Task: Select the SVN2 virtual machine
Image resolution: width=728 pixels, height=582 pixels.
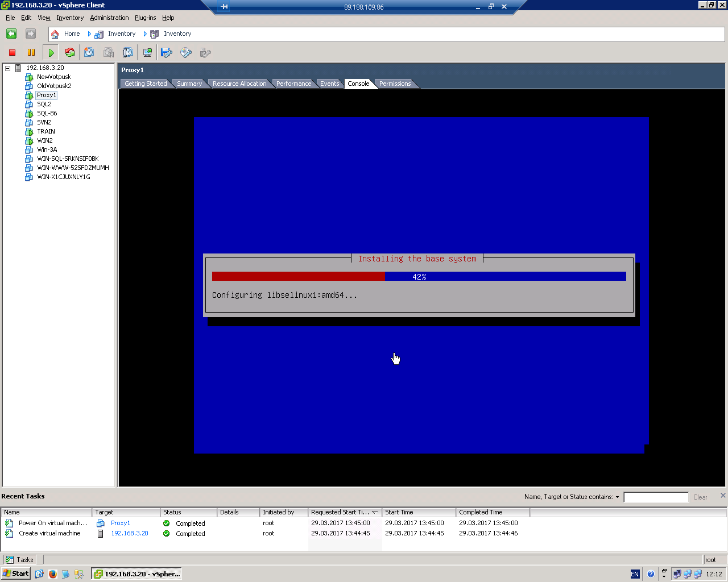Action: tap(44, 122)
